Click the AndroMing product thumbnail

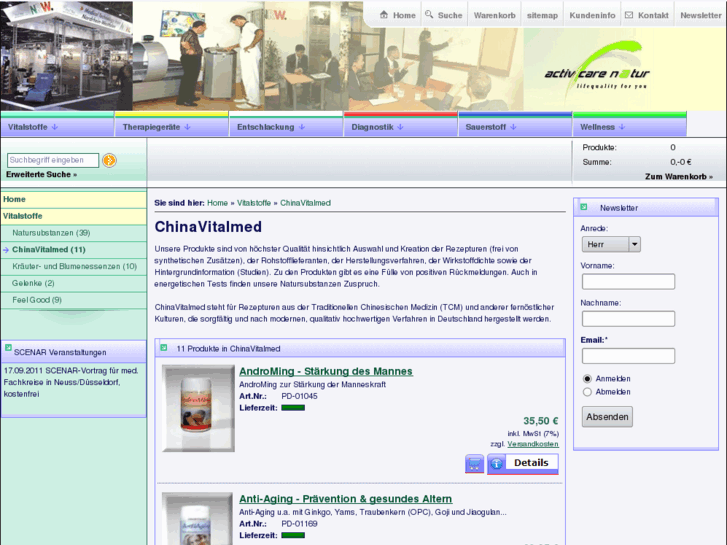(198, 408)
